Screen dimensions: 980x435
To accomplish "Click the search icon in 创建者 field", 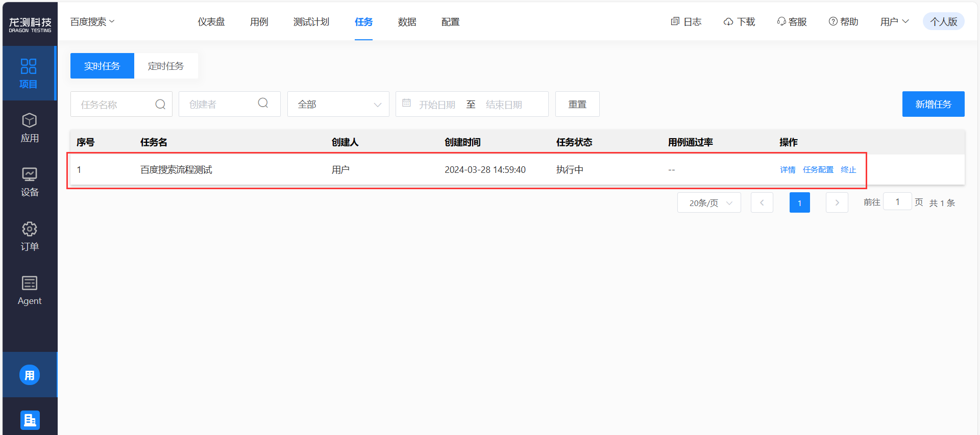I will (263, 103).
